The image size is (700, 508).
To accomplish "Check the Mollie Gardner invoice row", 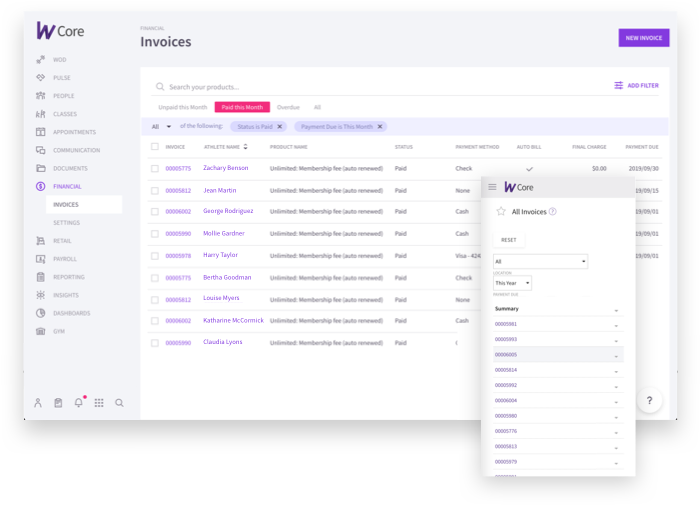I will tap(154, 234).
